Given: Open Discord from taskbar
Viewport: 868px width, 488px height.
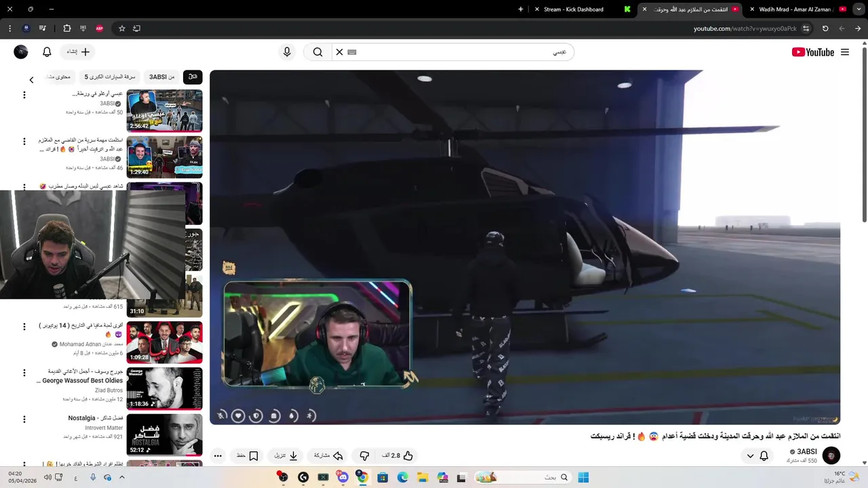Looking at the screenshot, I should tap(343, 477).
